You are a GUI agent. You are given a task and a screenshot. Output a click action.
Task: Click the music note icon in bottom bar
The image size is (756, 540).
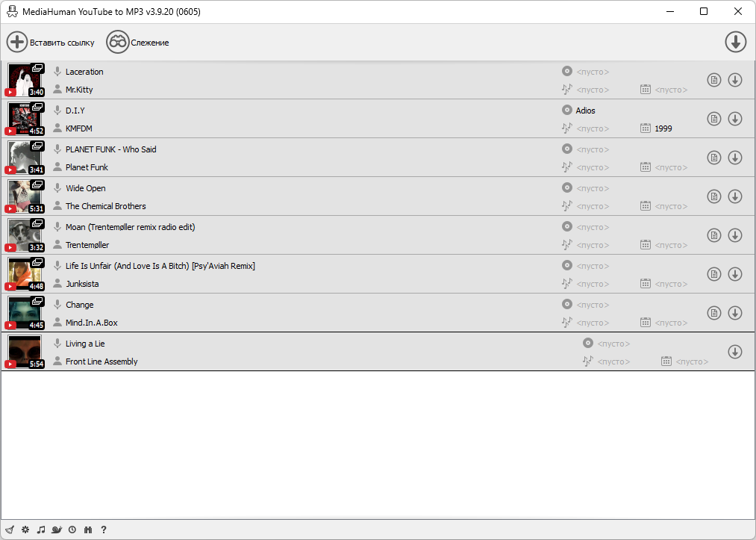tap(41, 530)
